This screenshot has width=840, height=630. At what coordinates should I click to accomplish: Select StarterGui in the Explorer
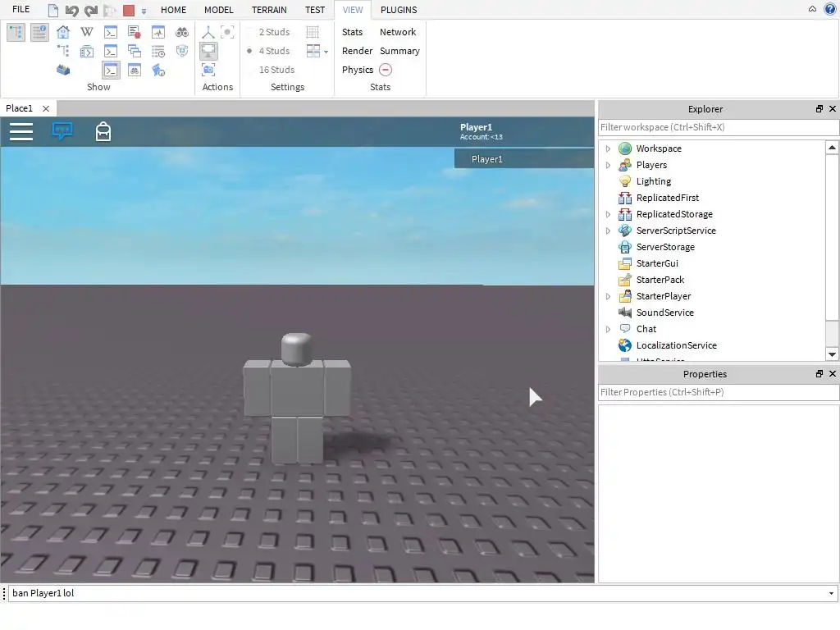pos(657,263)
